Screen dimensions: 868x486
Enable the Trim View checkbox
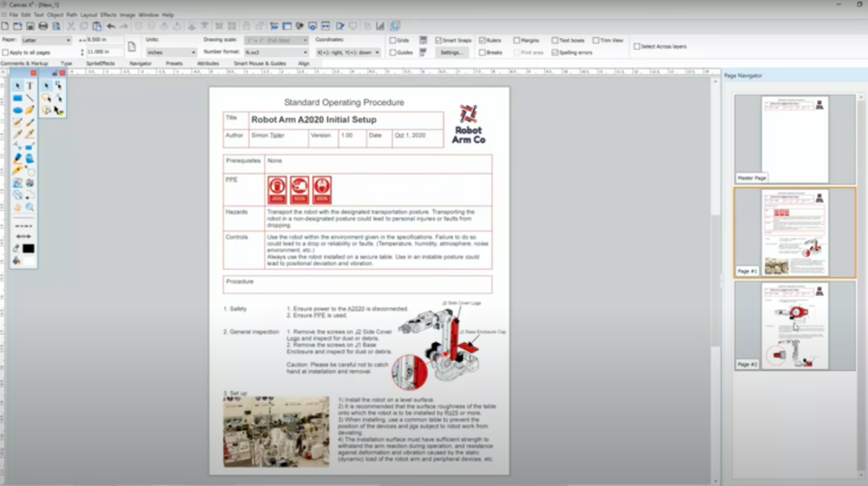point(596,41)
